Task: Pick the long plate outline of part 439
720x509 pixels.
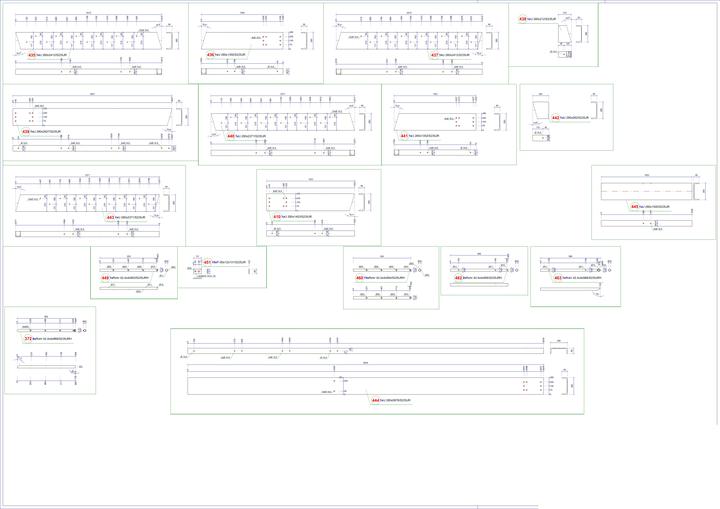Action: 93,117
